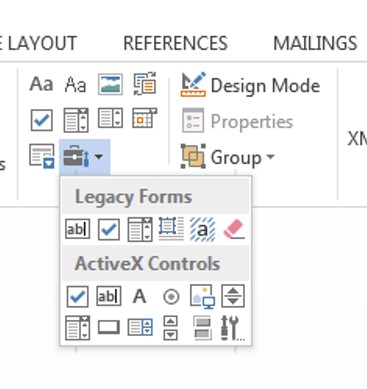Open the Group dropdown menu
367x389 pixels.
(228, 157)
